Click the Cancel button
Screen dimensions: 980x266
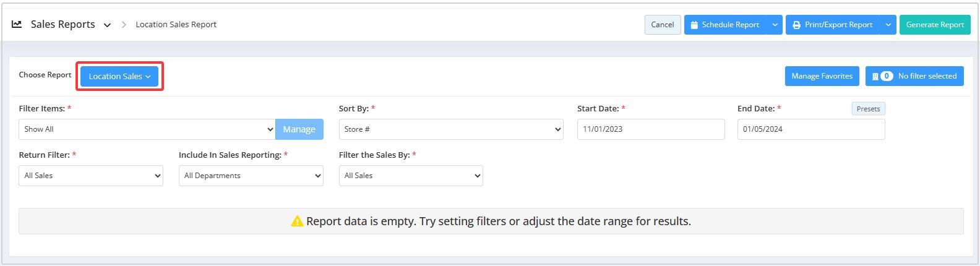(663, 25)
